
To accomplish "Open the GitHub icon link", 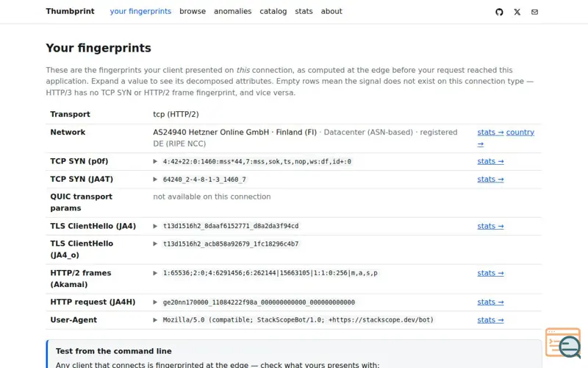I will pos(499,12).
